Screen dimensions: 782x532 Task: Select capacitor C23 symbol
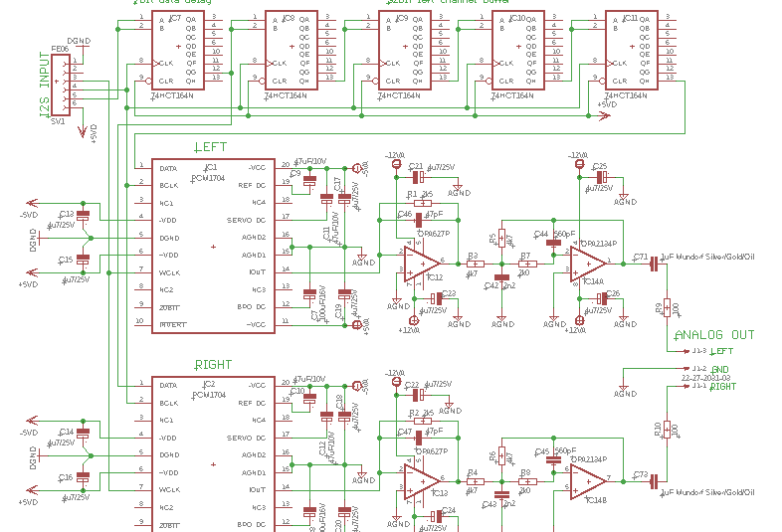point(437,298)
